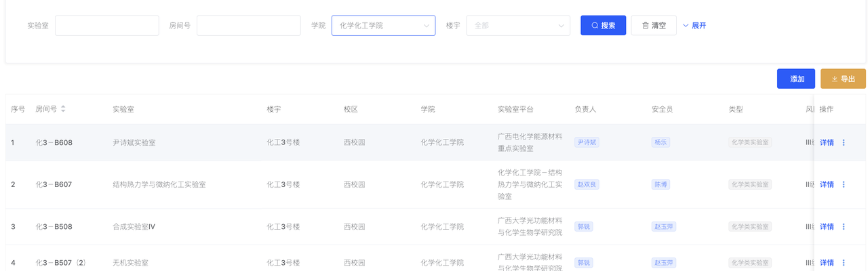Click the 搜索 search button
This screenshot has width=868, height=271.
pyautogui.click(x=603, y=25)
